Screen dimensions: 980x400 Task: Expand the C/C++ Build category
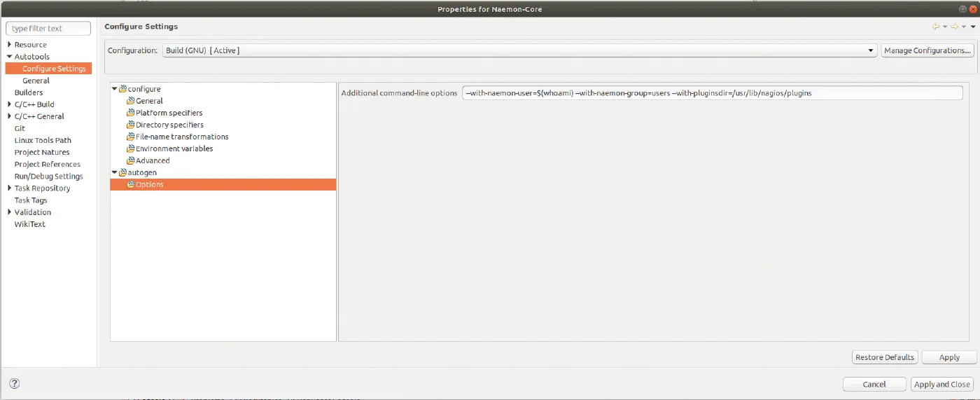coord(9,104)
